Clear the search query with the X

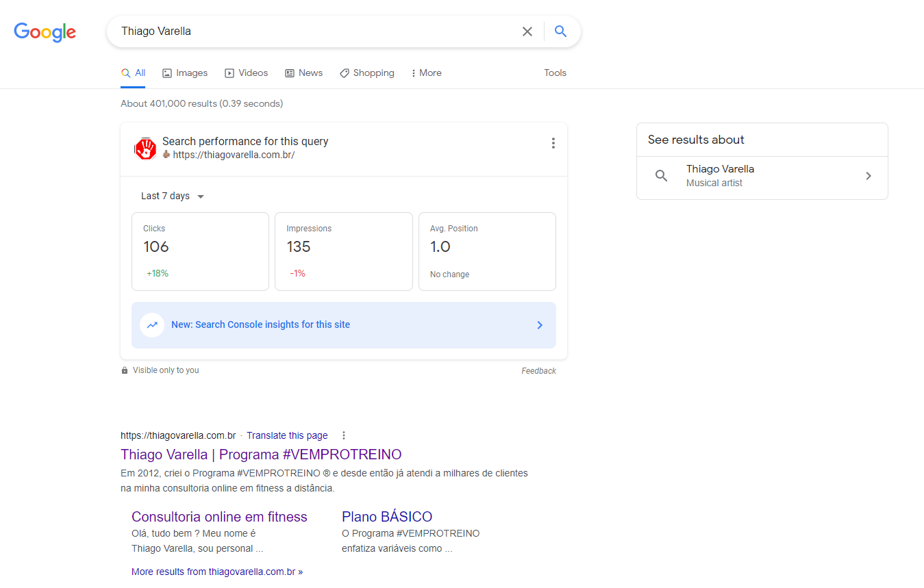[x=527, y=31]
